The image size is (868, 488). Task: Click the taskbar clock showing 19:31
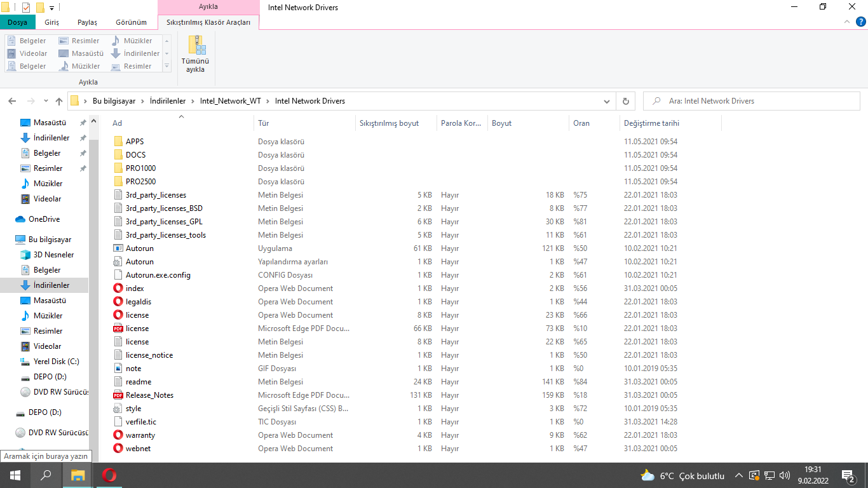pos(812,475)
